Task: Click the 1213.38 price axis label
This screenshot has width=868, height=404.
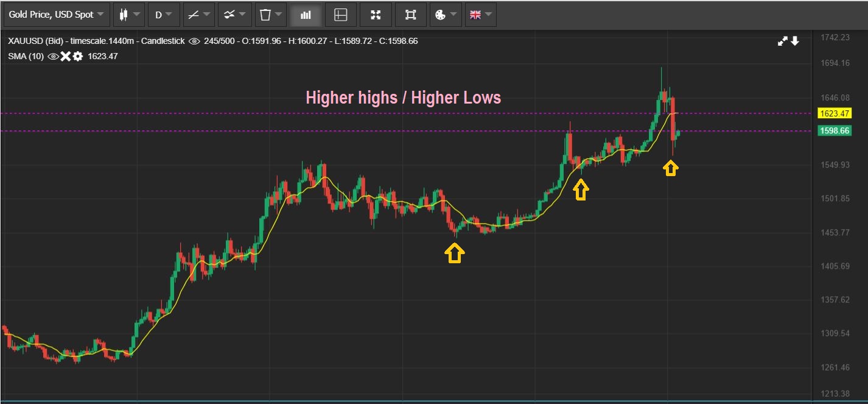Action: 835,393
